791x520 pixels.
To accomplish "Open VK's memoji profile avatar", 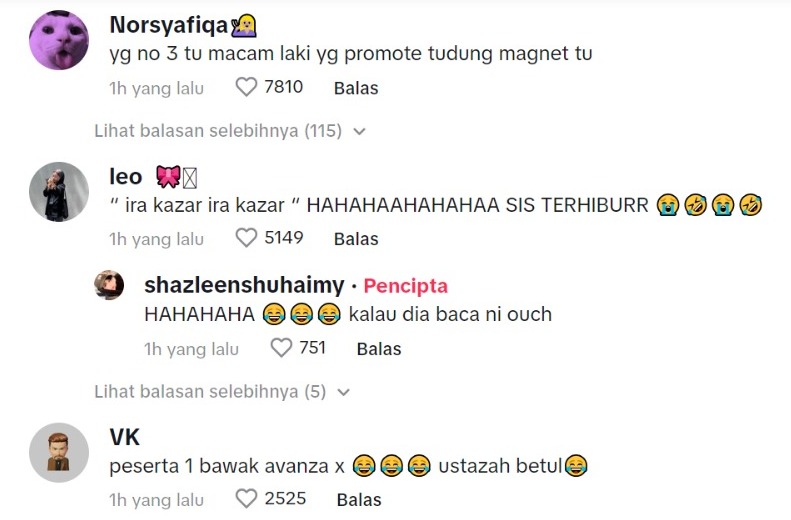I will point(59,452).
